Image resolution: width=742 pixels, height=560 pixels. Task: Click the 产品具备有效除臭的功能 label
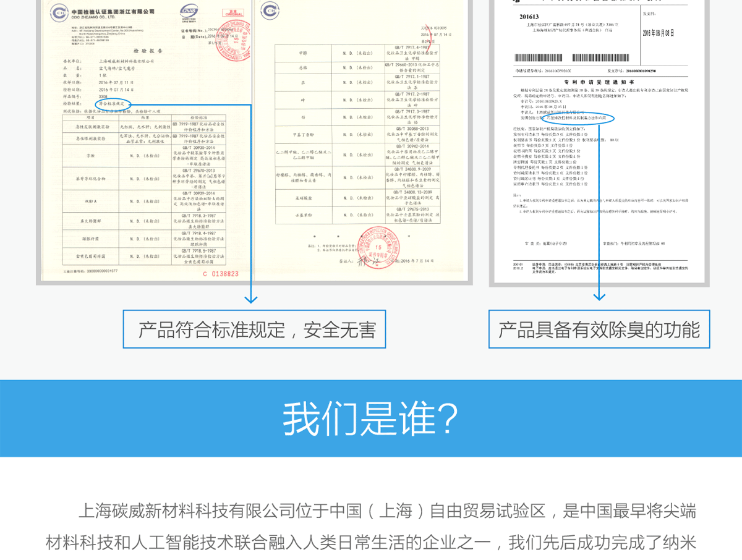[x=599, y=330]
